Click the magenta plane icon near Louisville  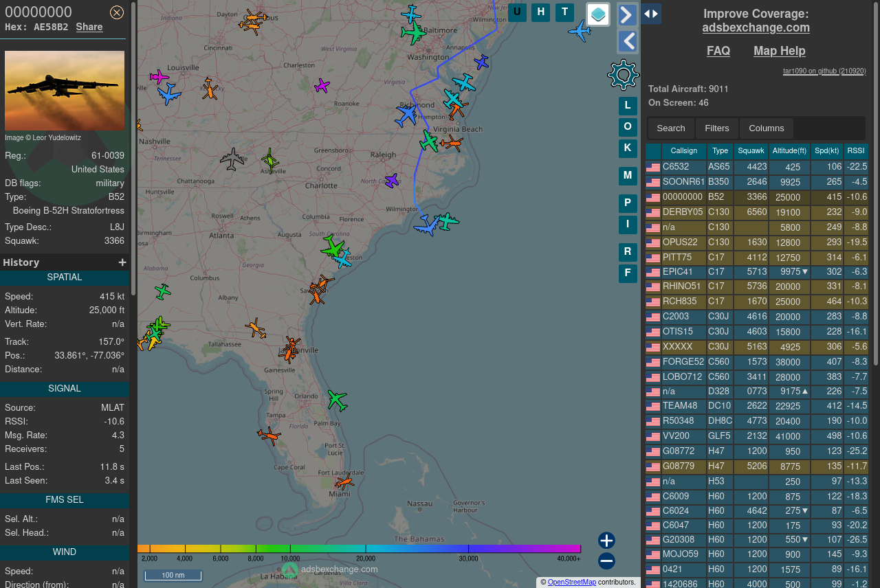pyautogui.click(x=159, y=77)
